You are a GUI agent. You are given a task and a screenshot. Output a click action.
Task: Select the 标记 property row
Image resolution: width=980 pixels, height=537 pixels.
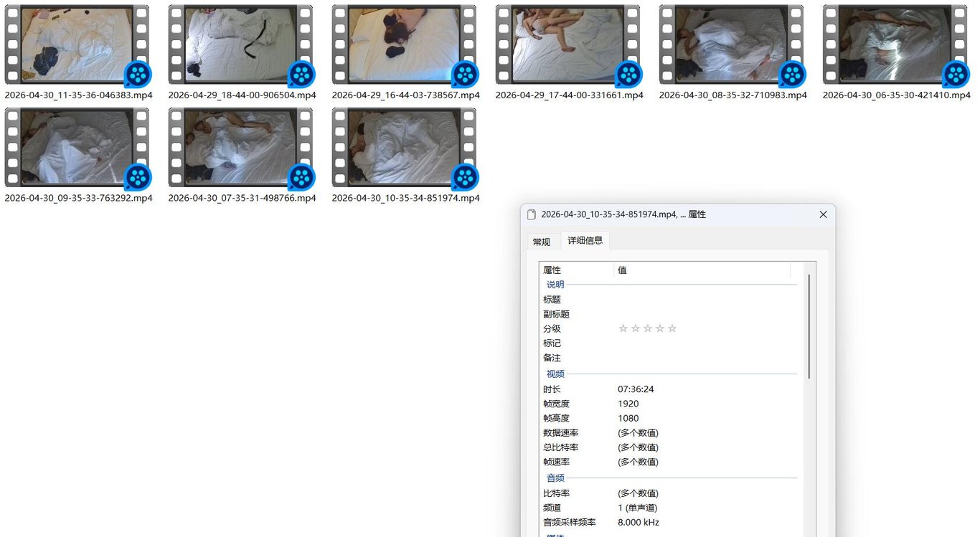[x=672, y=343]
